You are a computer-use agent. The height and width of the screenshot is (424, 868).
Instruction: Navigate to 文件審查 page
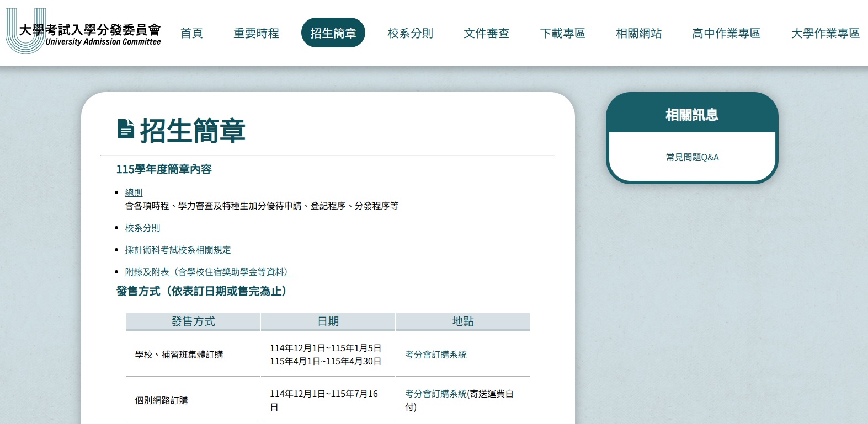tap(486, 34)
